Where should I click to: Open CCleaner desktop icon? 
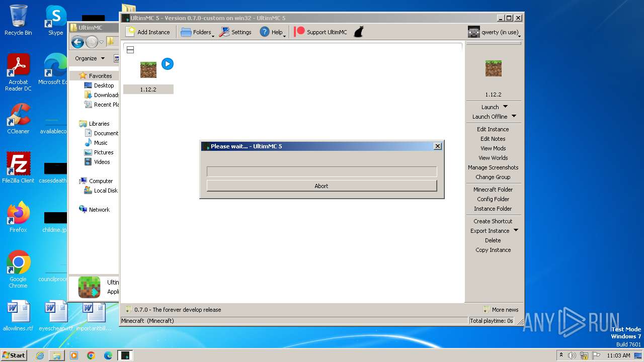coord(18,119)
